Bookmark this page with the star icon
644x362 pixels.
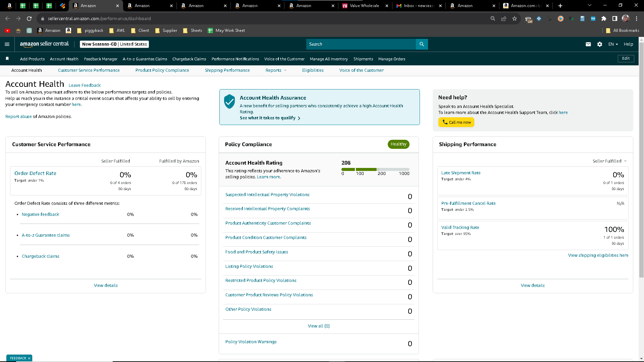(x=515, y=19)
